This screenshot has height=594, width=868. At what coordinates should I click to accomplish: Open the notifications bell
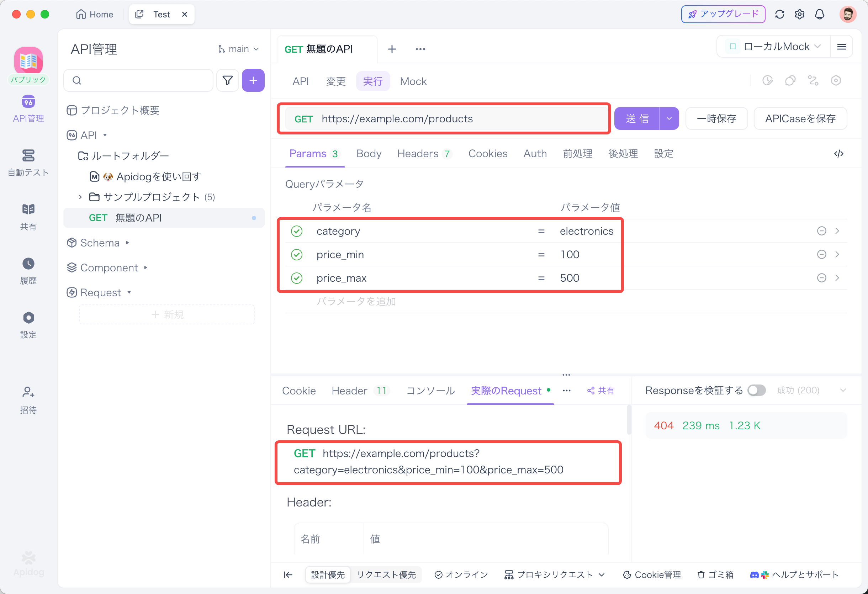820,14
